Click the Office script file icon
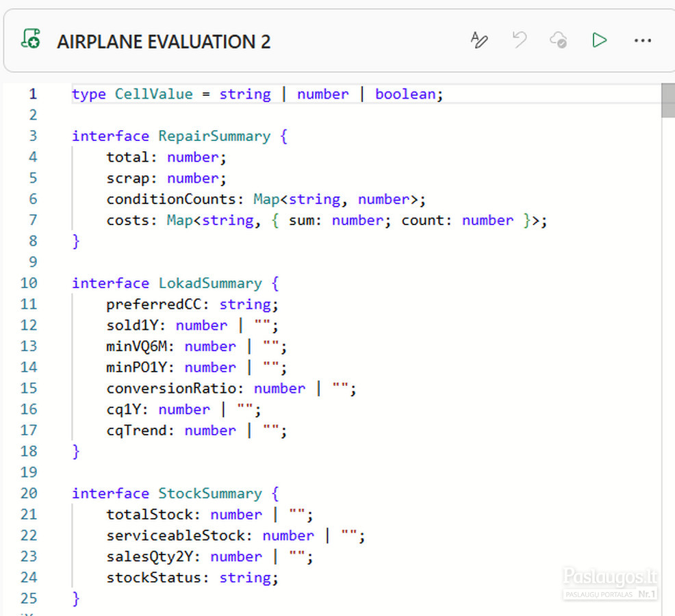Screen dimensions: 675x616 pos(31,39)
